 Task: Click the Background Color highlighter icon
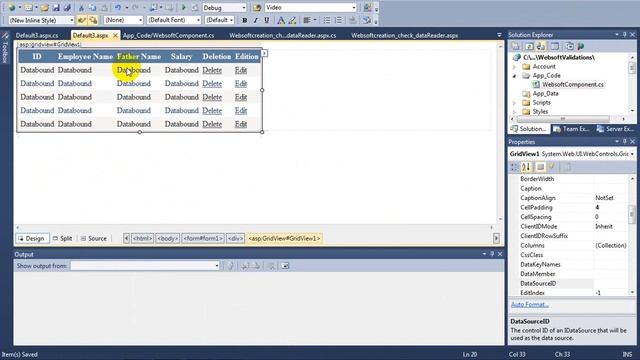coord(292,20)
